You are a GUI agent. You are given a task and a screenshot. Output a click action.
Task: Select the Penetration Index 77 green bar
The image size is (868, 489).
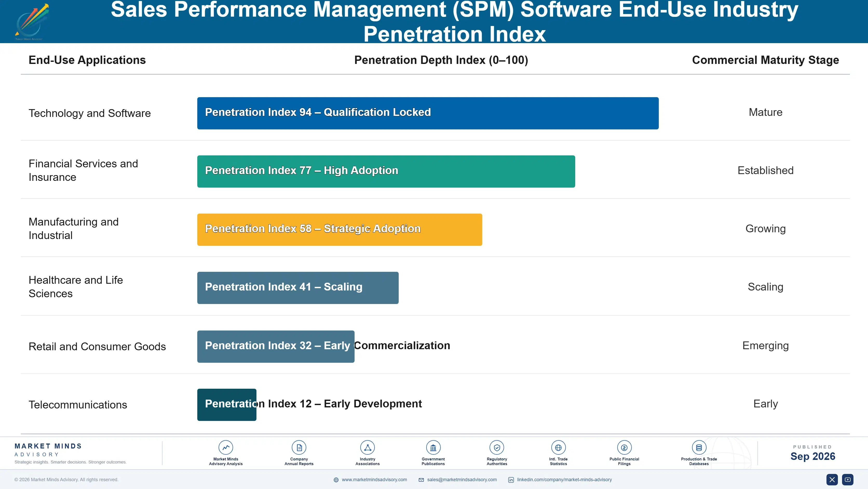386,171
